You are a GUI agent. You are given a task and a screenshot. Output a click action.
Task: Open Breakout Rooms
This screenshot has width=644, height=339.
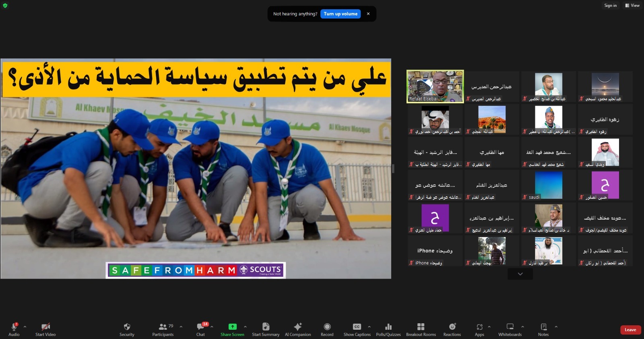coord(421,327)
